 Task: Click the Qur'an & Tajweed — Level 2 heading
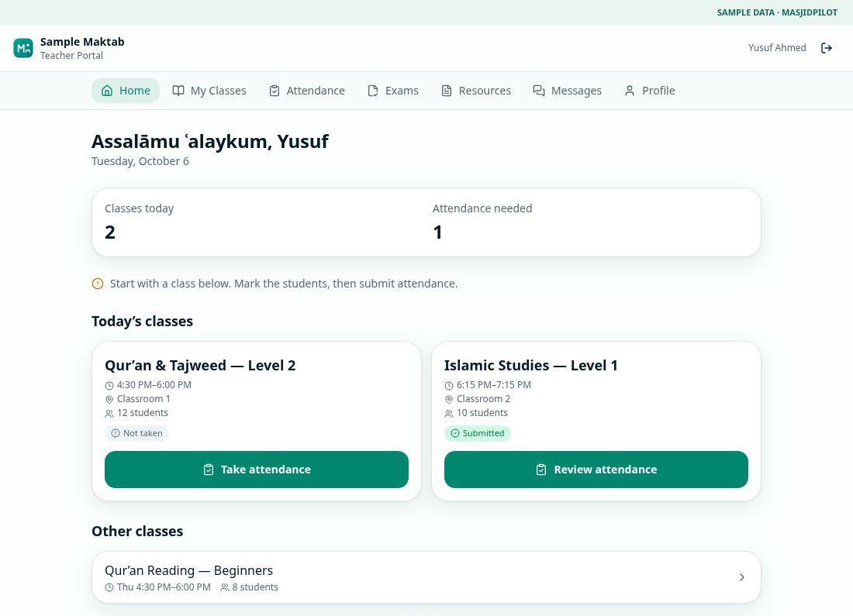pyautogui.click(x=200, y=366)
